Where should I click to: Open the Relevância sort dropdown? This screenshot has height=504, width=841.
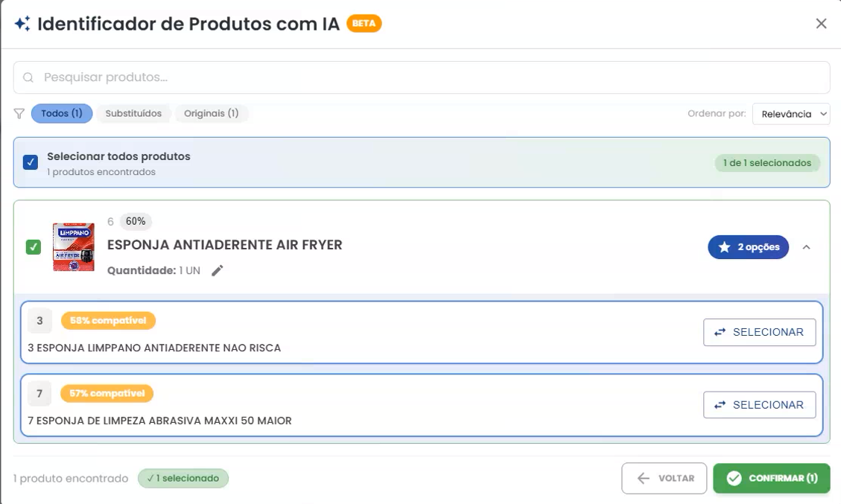(x=791, y=114)
